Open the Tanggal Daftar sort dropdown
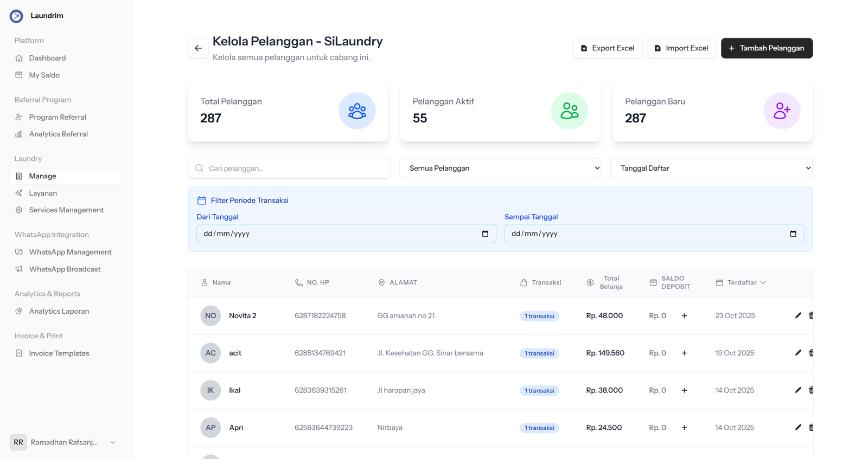The width and height of the screenshot is (868, 459). tap(711, 168)
